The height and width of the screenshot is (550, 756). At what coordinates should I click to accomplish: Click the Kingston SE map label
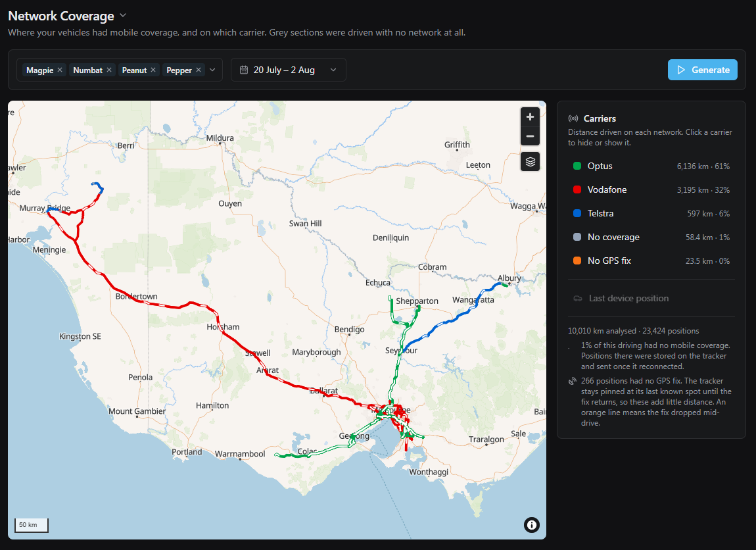coord(80,337)
